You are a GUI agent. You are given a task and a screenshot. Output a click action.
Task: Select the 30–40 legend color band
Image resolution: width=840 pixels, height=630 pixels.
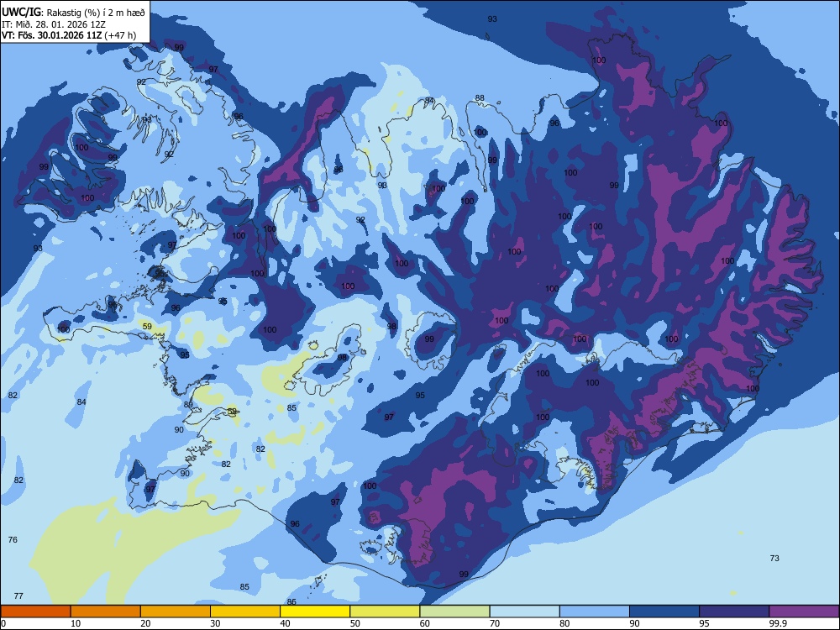click(245, 612)
